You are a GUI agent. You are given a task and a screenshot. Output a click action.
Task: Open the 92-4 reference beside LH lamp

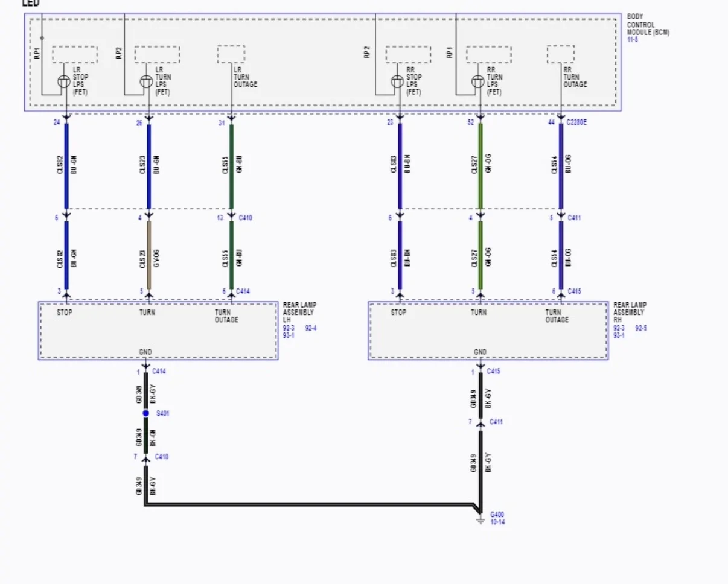[x=310, y=329]
